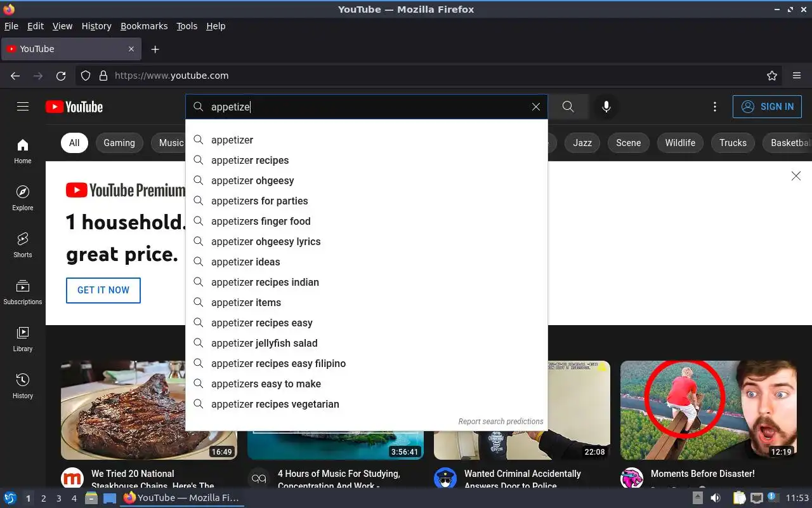Open the YouTube hamburger guide menu
The image size is (812, 508).
23,107
